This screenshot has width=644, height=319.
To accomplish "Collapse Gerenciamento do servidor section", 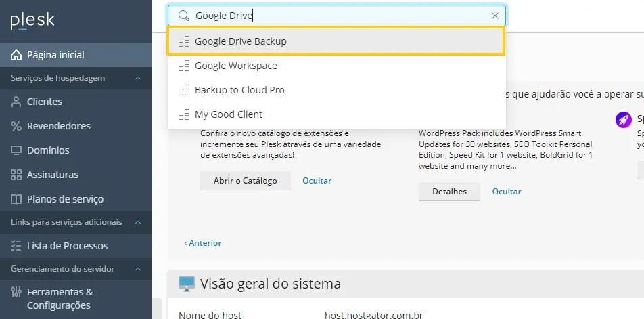I will (138, 269).
